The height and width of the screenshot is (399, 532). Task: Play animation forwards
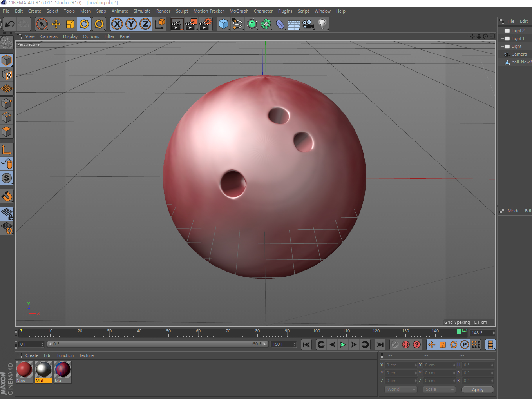click(x=343, y=345)
